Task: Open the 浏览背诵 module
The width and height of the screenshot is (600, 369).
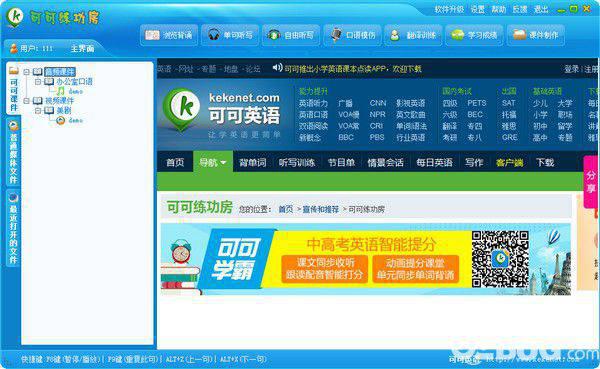Action: 169,35
